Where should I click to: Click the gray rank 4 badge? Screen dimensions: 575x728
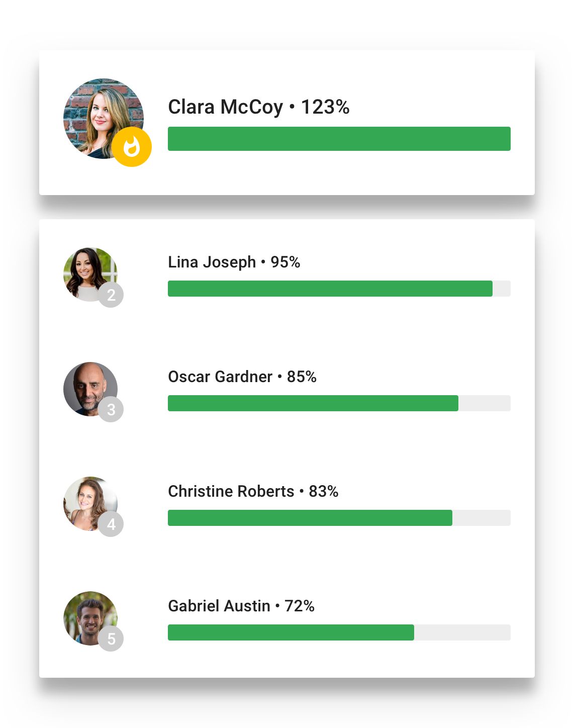pyautogui.click(x=111, y=524)
